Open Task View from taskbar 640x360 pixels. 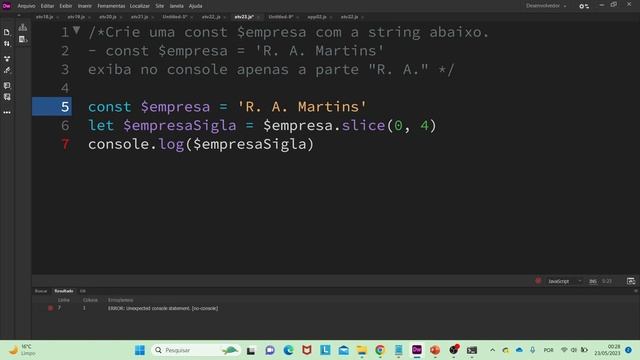coord(251,350)
